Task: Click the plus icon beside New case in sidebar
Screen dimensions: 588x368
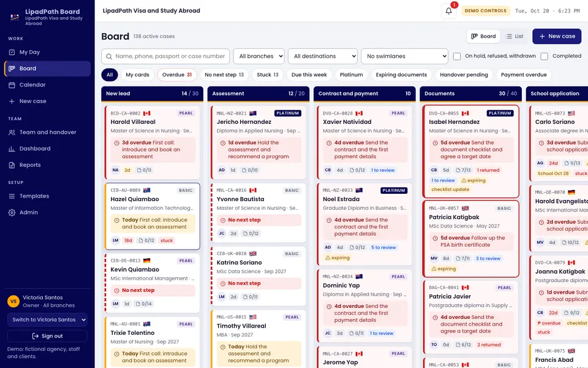Action: (12, 101)
